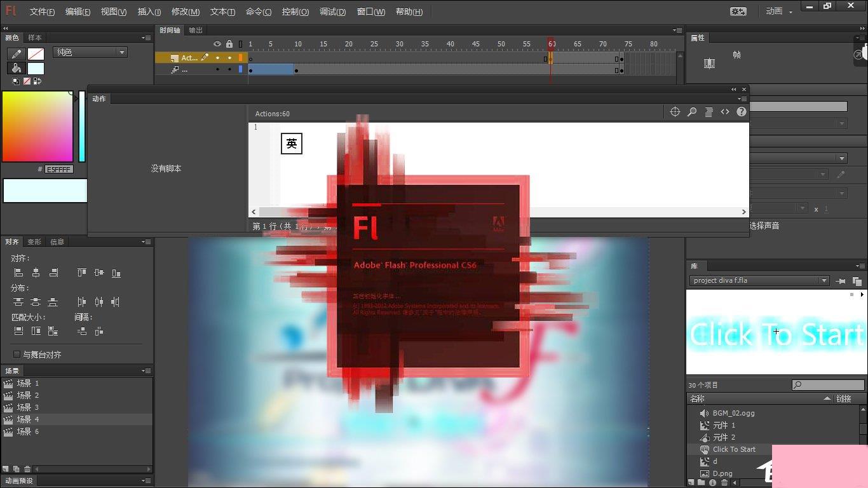Click the align horizontal center icon
The width and height of the screenshot is (868, 488).
[x=36, y=273]
